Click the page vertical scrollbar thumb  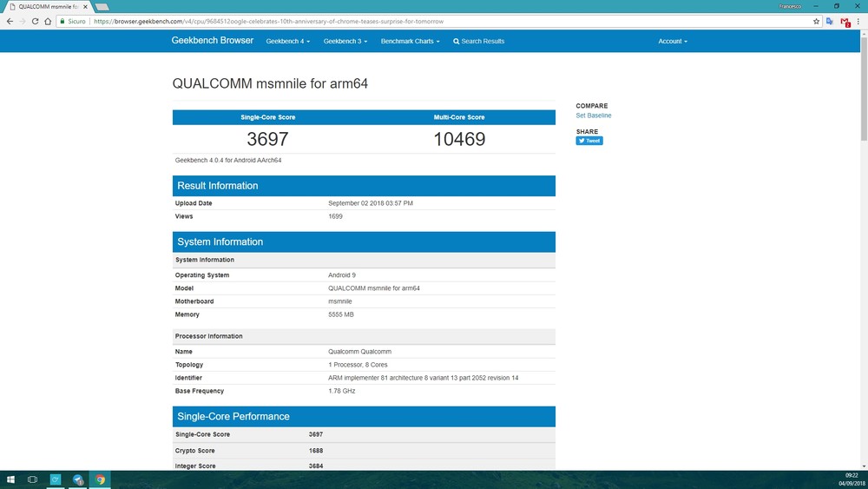click(865, 89)
